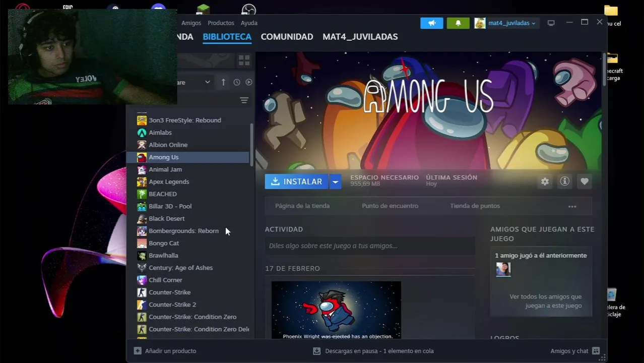Click the plus icon to add a product
644x363 pixels.
point(138,351)
